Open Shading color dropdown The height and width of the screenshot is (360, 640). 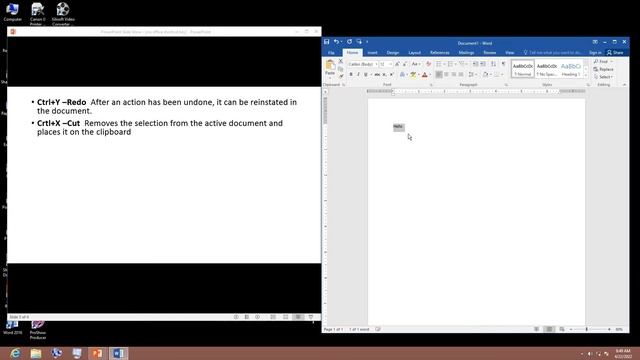point(486,75)
